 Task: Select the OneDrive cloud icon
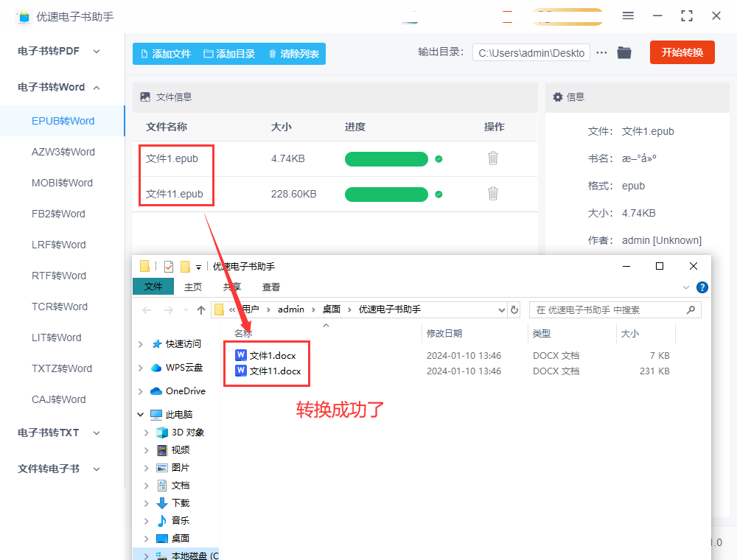coord(156,391)
